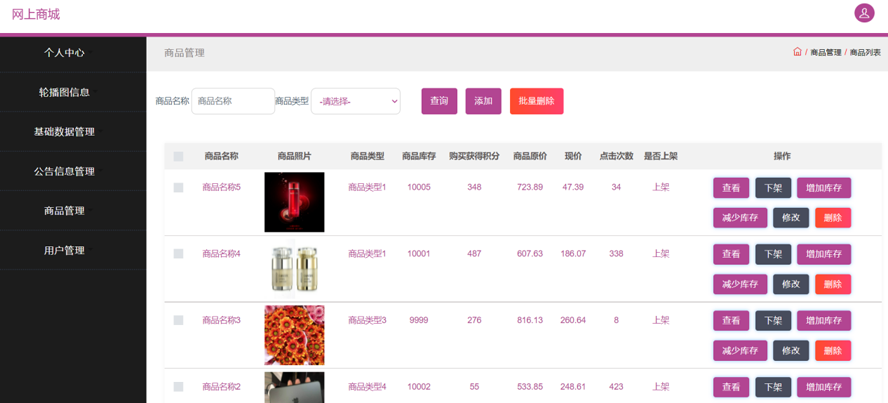Open 基础数据管理 in the sidebar

[64, 132]
